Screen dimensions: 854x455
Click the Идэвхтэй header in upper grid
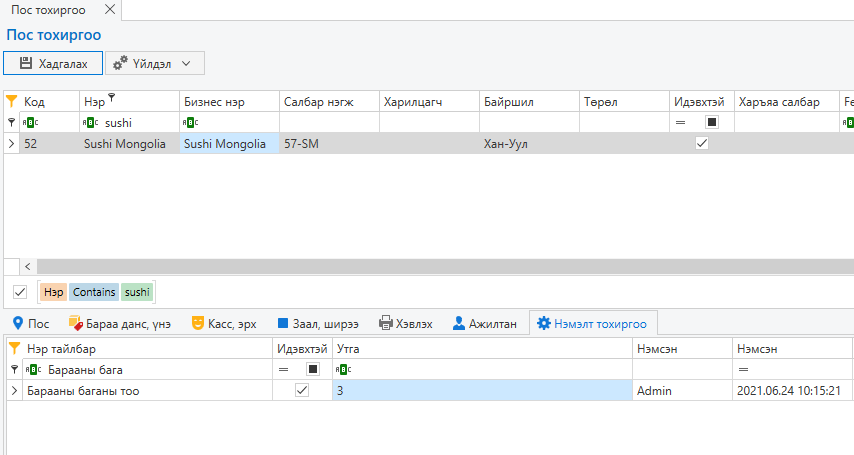tap(702, 101)
